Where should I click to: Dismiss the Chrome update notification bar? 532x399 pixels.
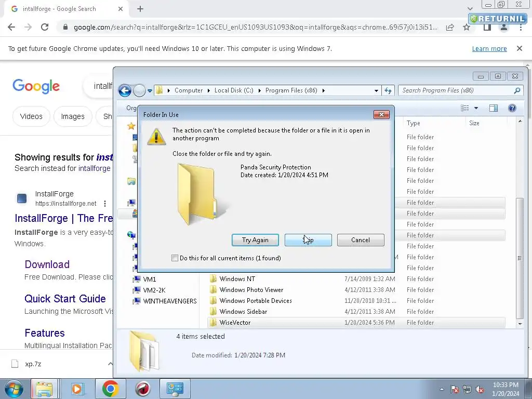[x=519, y=48]
